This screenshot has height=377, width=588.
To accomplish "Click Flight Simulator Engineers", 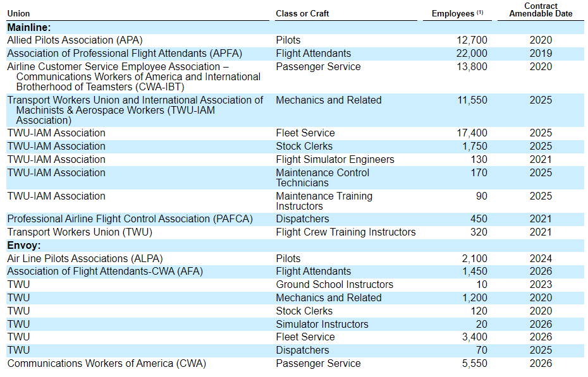I will (x=335, y=160).
